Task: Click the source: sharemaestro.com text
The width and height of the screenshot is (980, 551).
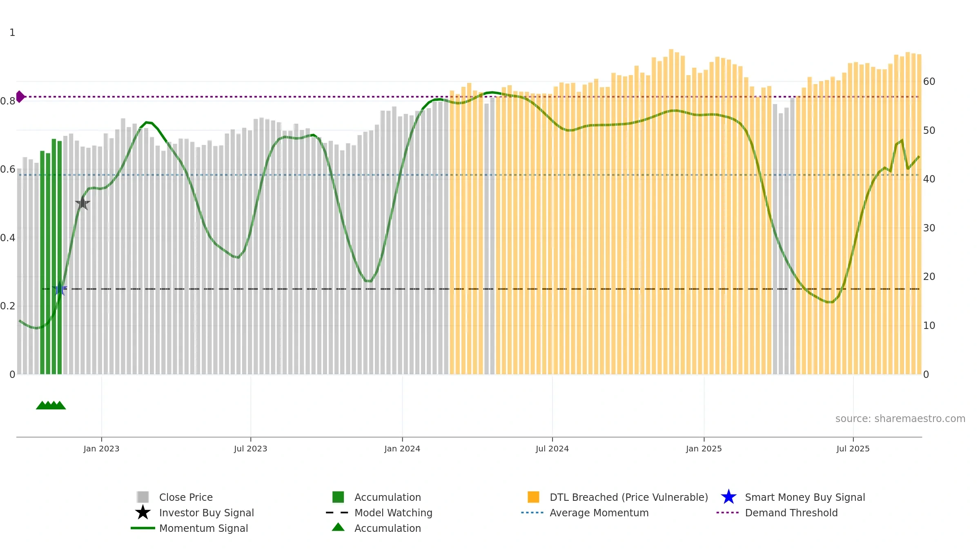Action: click(x=900, y=419)
